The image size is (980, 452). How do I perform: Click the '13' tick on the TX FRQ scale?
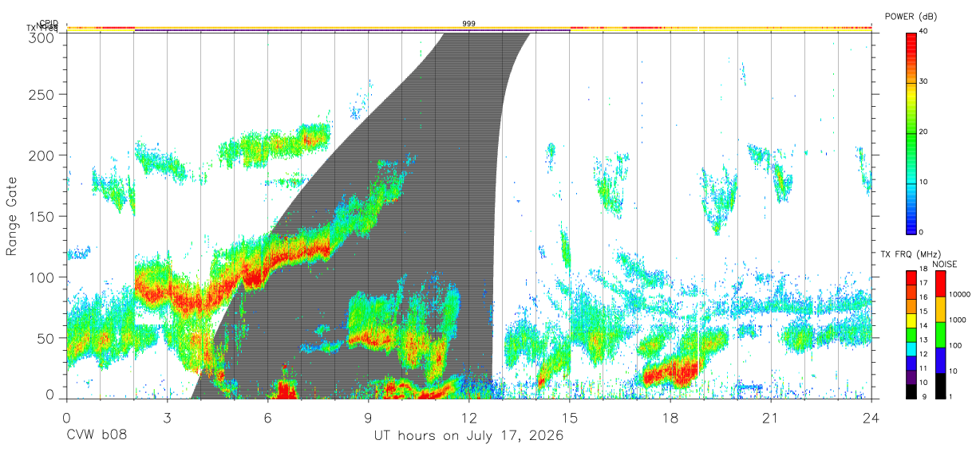pos(923,340)
